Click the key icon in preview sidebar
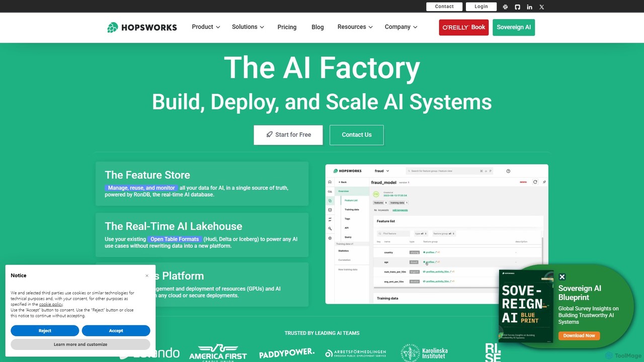The image size is (644, 362). coord(330,229)
